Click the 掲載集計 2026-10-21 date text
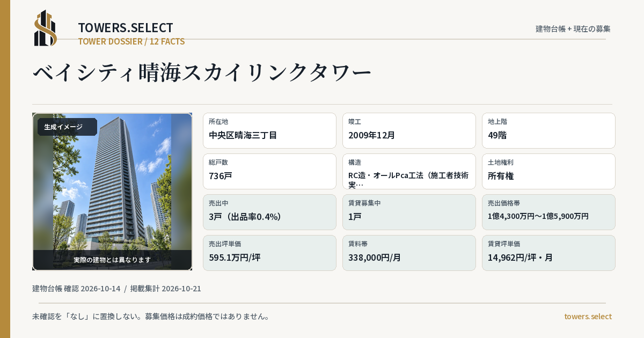Image resolution: width=644 pixels, height=338 pixels. point(165,289)
